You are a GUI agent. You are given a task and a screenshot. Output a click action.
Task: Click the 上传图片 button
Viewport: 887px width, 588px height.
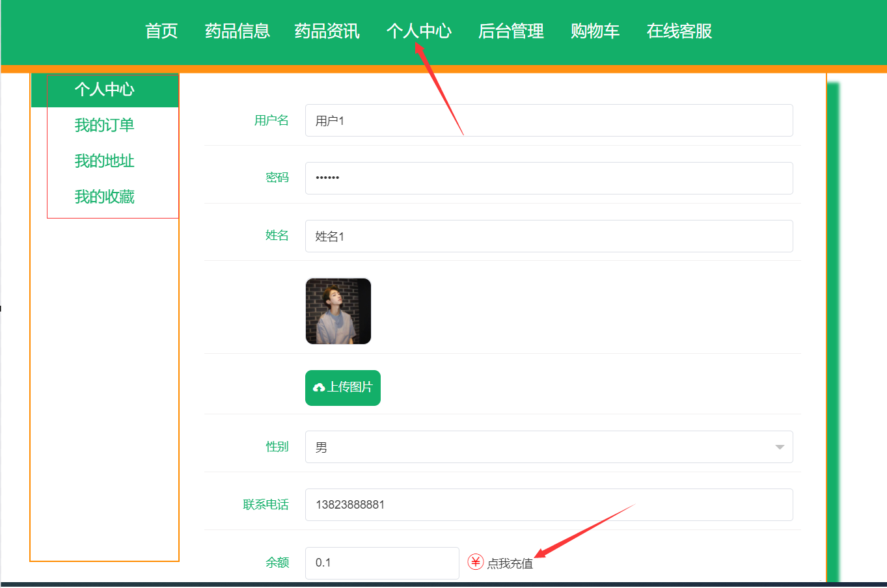tap(343, 388)
